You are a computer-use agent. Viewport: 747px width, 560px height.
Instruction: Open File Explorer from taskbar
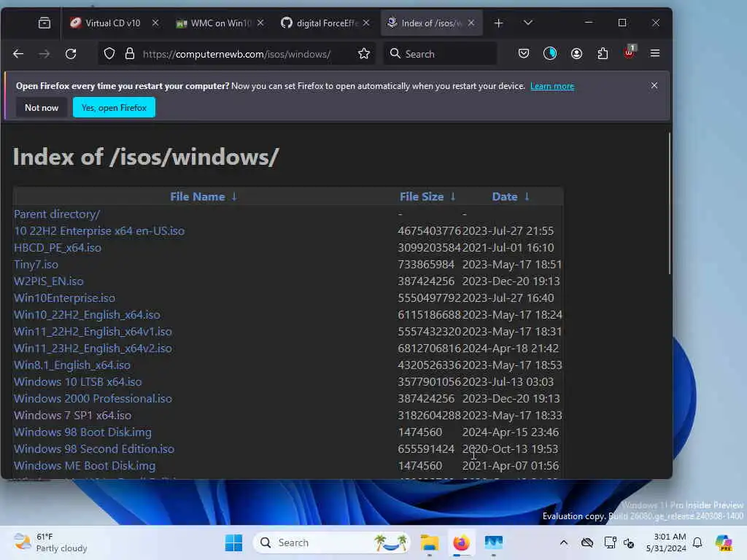[x=429, y=542]
